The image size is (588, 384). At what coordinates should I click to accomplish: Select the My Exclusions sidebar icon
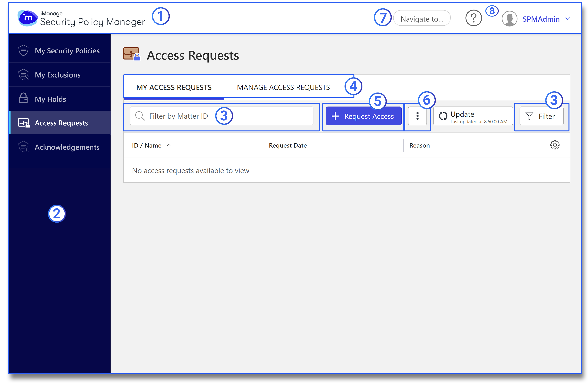[x=24, y=75]
